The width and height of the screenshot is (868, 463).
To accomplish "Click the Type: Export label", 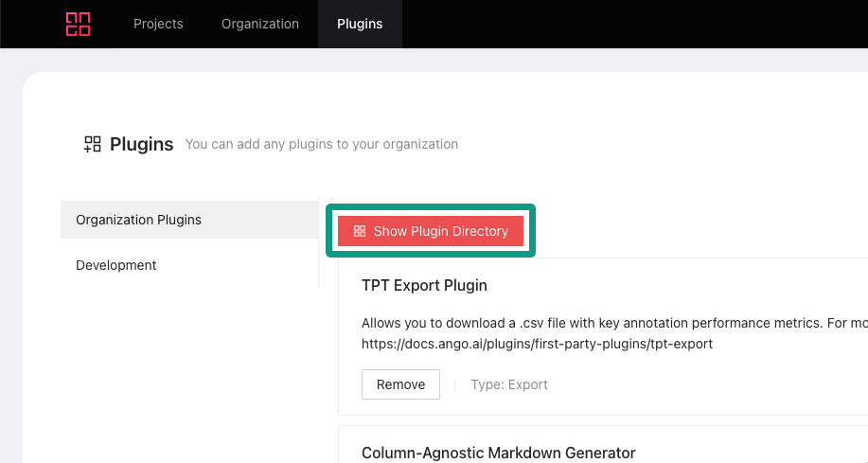I will tap(509, 384).
